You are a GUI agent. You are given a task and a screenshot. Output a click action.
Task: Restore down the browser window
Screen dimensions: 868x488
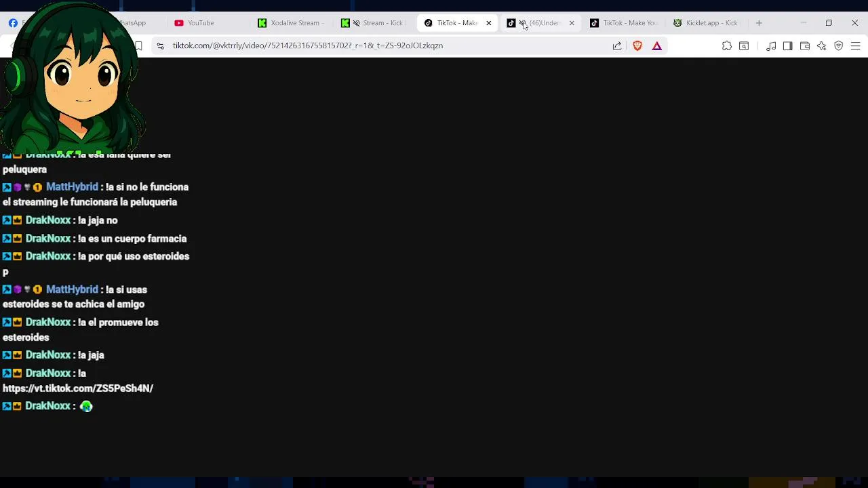tap(829, 23)
